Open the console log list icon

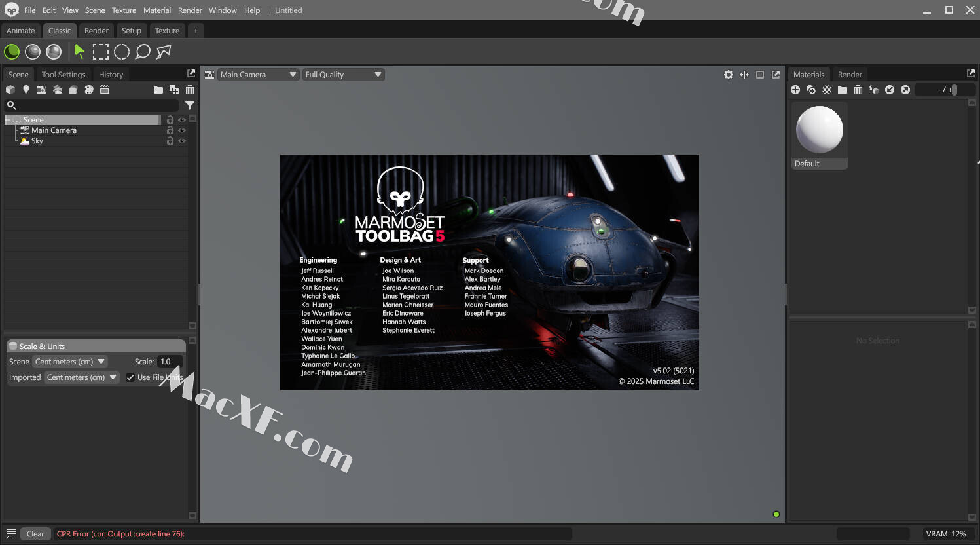tap(10, 533)
